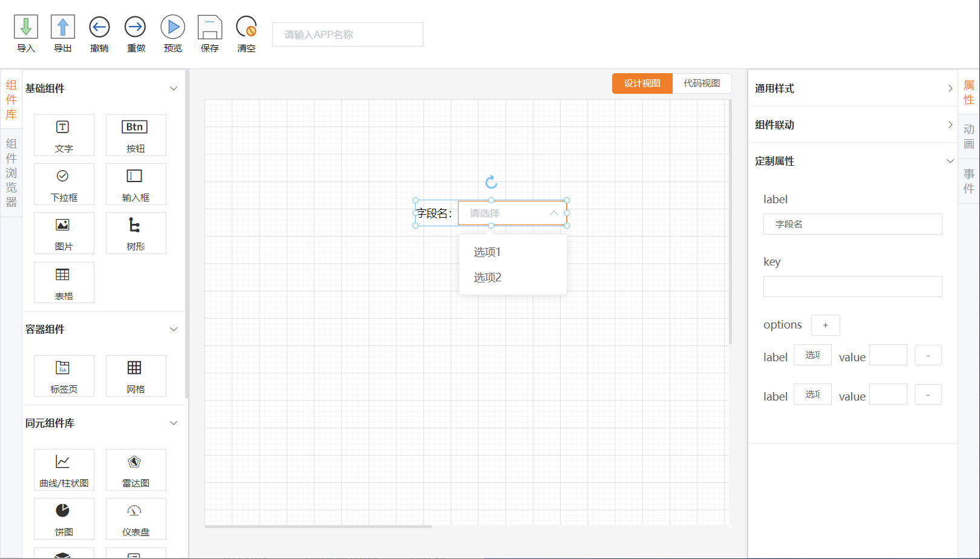The height and width of the screenshot is (559, 980).
Task: Select the 表格 table component
Action: click(64, 283)
